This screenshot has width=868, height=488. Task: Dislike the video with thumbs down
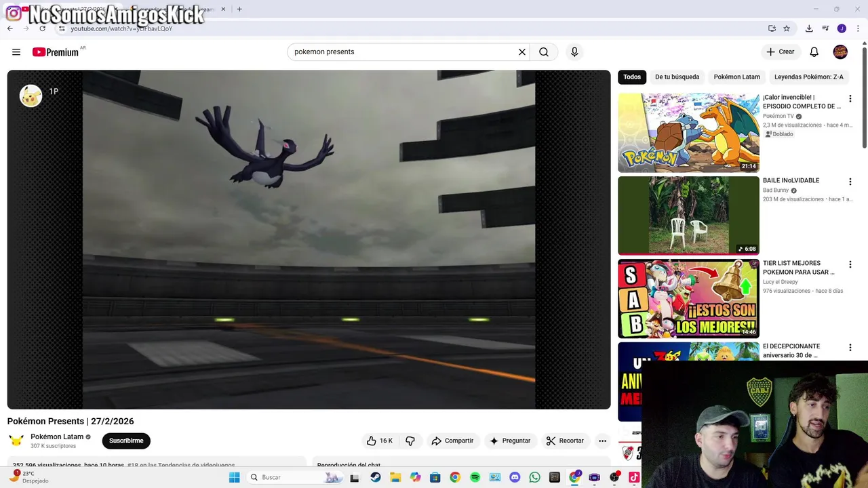[x=410, y=441]
